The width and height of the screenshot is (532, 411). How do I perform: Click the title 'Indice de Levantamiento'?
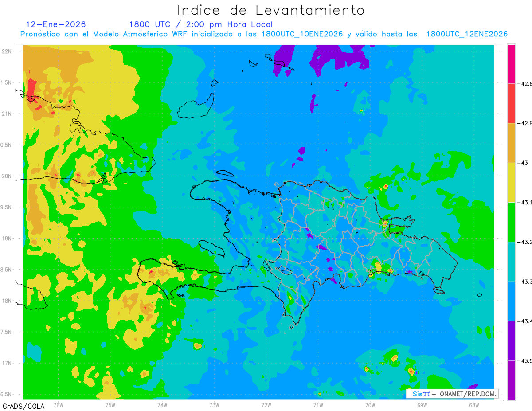click(x=271, y=10)
